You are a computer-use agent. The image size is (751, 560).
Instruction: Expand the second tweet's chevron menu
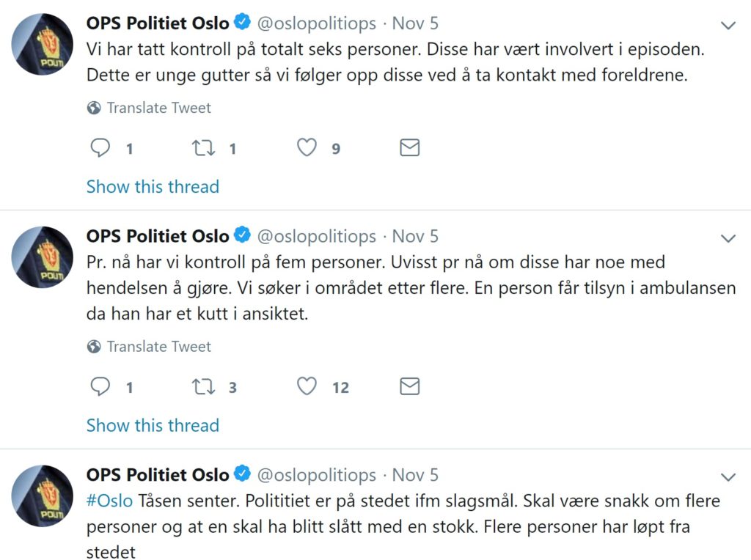coord(728,238)
